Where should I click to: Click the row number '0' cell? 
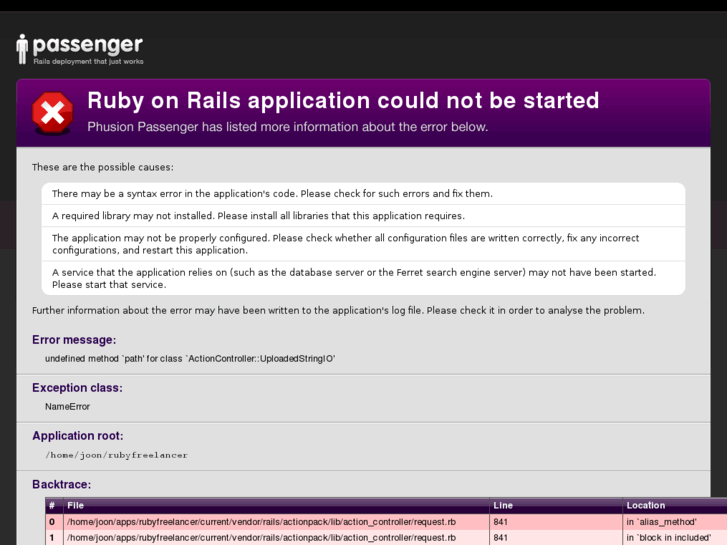point(52,522)
